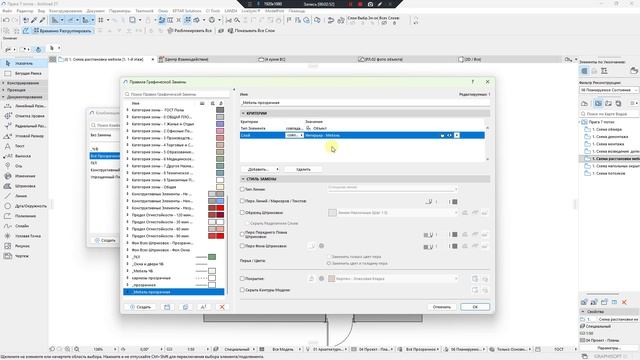
Task: Click the Параметры button in Navigator properties
Action: [x=609, y=348]
